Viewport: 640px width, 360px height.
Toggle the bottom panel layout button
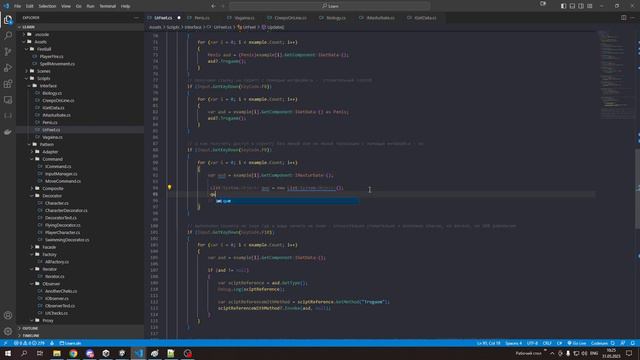pyautogui.click(x=572, y=6)
